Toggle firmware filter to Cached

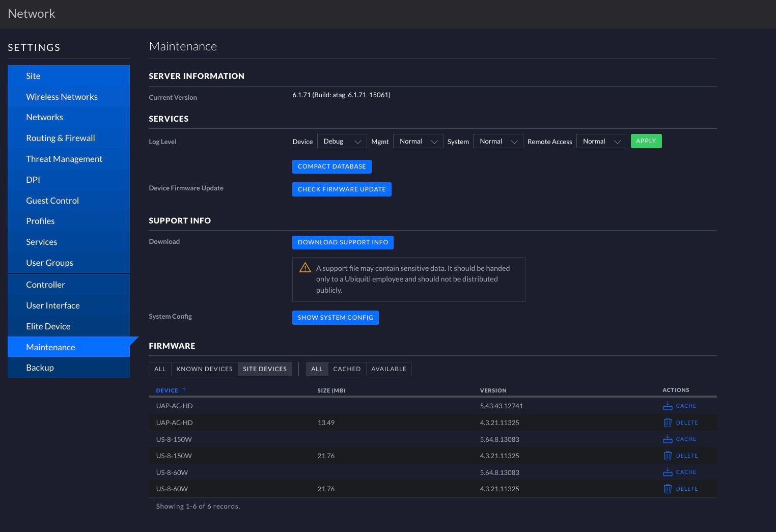(x=347, y=369)
